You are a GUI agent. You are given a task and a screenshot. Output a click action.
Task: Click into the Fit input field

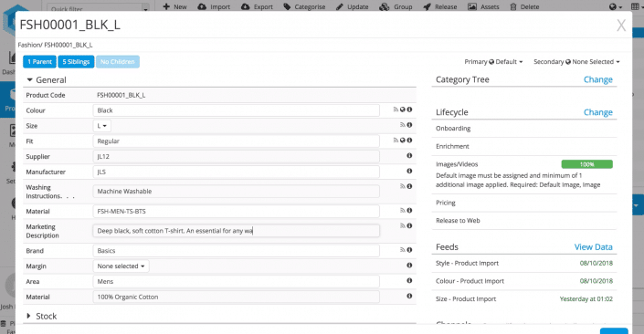click(237, 141)
